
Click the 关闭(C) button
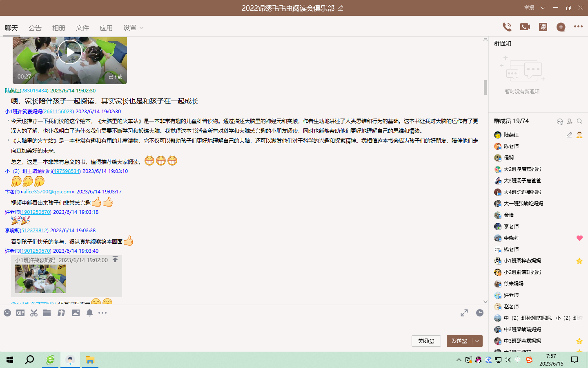pos(426,341)
